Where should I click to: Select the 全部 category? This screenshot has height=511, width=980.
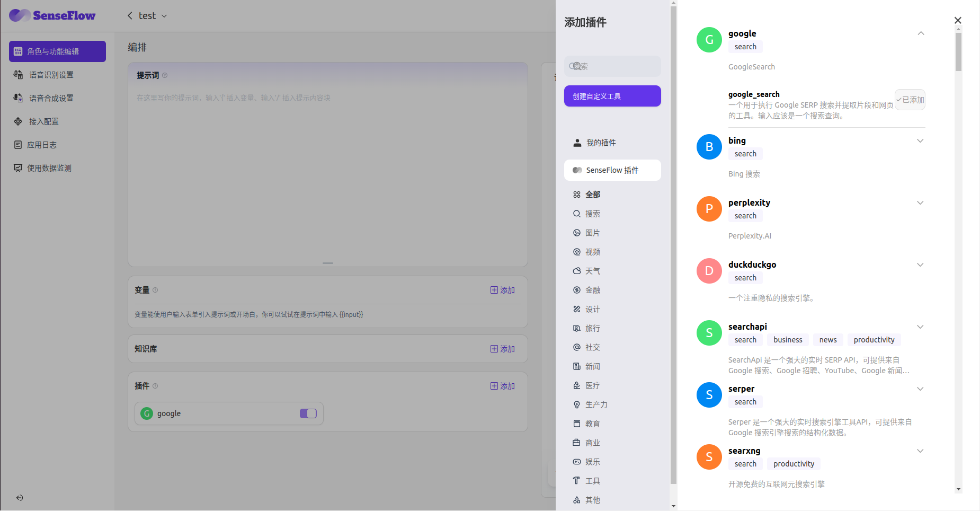[x=587, y=195]
